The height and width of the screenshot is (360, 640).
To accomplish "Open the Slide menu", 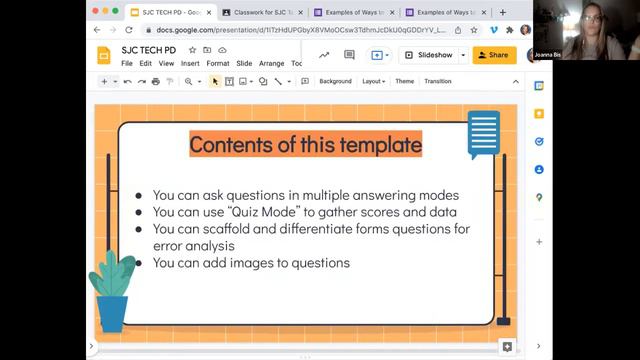I will (x=244, y=63).
